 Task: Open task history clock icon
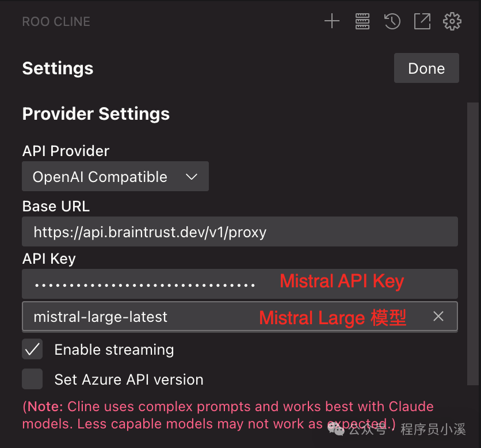[392, 21]
